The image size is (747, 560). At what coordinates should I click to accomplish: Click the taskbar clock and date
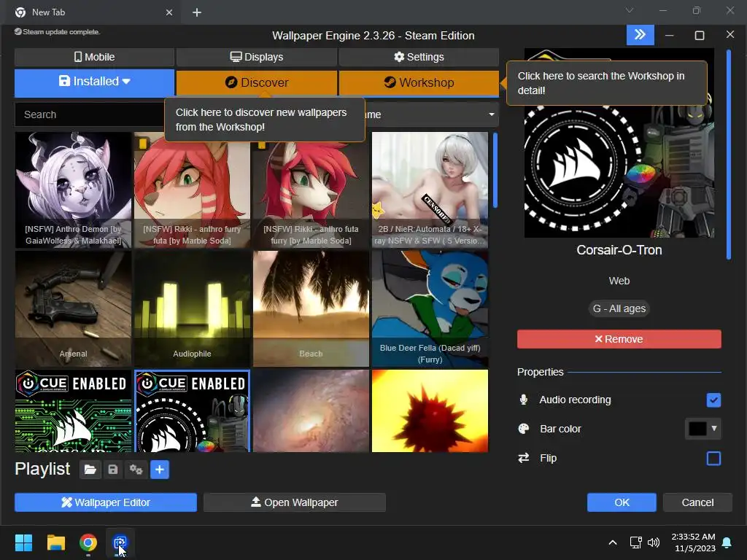[x=693, y=542]
